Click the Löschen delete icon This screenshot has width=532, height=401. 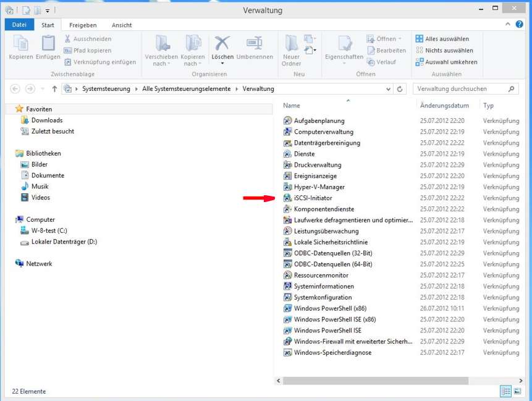pyautogui.click(x=222, y=43)
